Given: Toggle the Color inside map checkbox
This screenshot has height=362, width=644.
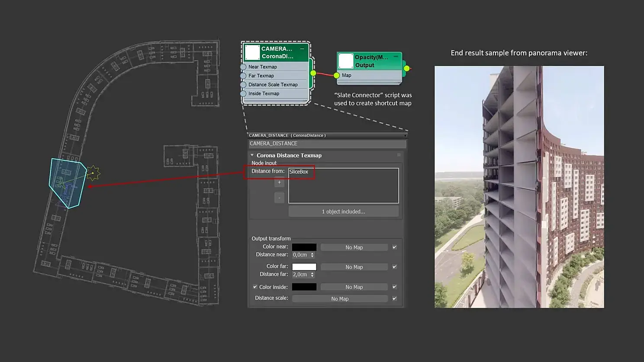Looking at the screenshot, I should pyautogui.click(x=394, y=287).
